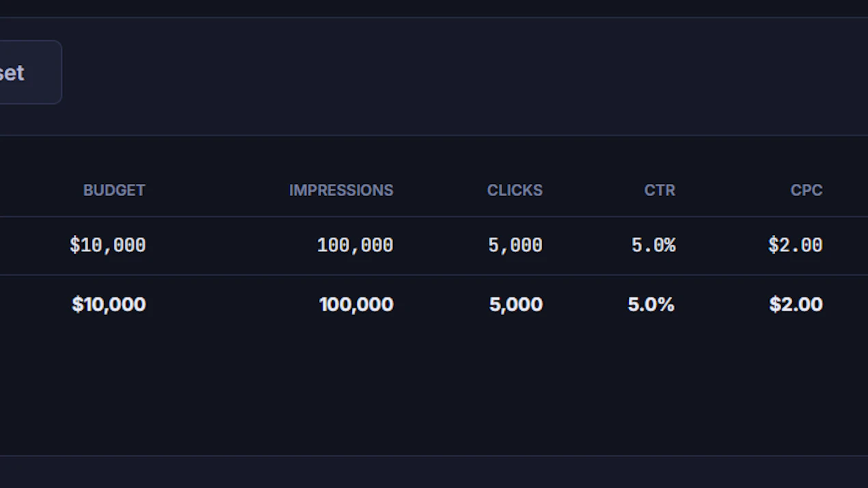Image resolution: width=868 pixels, height=488 pixels.
Task: Select the $10,000 budget cell in first row
Action: click(108, 245)
